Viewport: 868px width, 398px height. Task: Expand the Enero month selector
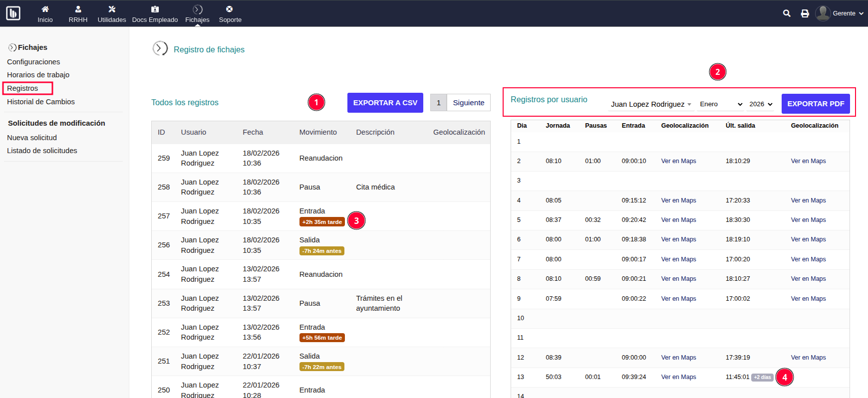(721, 104)
